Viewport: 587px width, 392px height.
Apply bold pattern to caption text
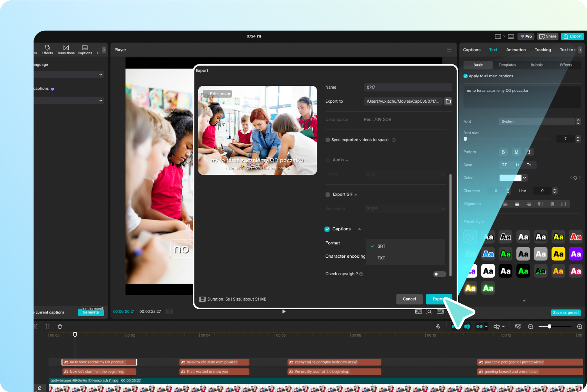pyautogui.click(x=503, y=152)
